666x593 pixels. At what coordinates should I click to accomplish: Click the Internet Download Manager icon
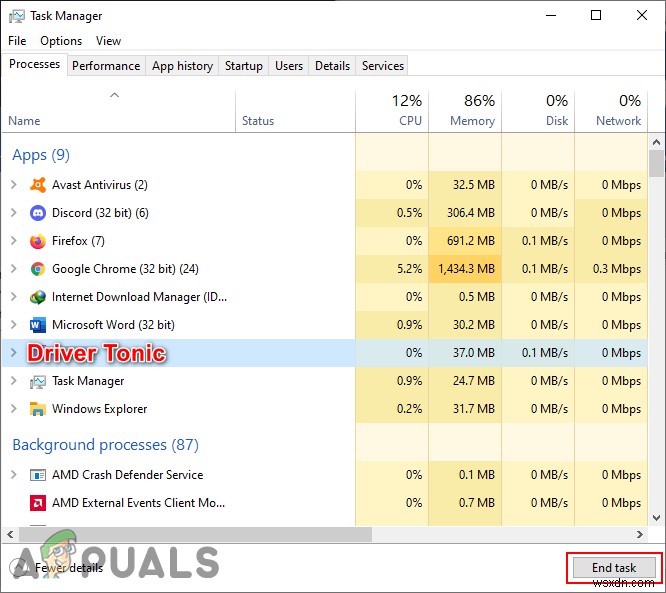pyautogui.click(x=38, y=297)
